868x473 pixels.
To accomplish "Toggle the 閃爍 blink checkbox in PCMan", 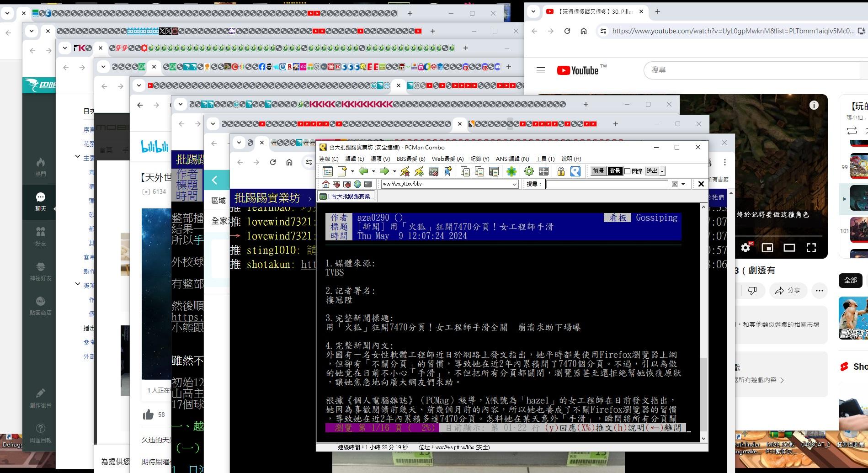I will tap(628, 171).
